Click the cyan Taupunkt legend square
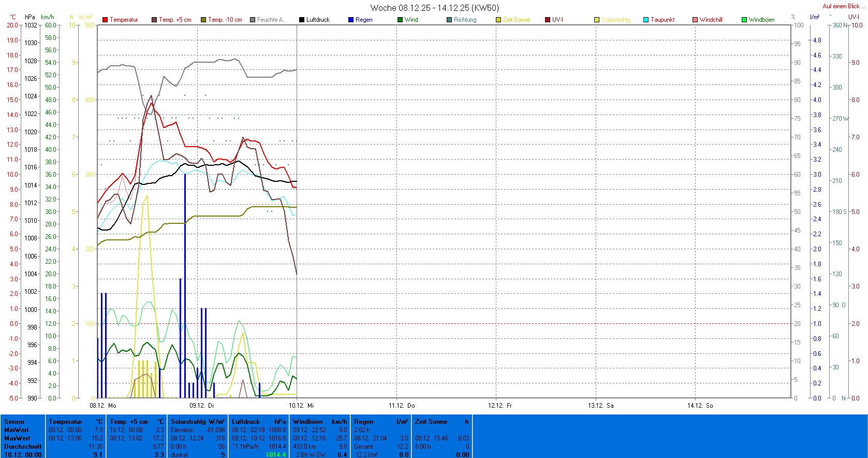The width and height of the screenshot is (868, 458). (646, 20)
